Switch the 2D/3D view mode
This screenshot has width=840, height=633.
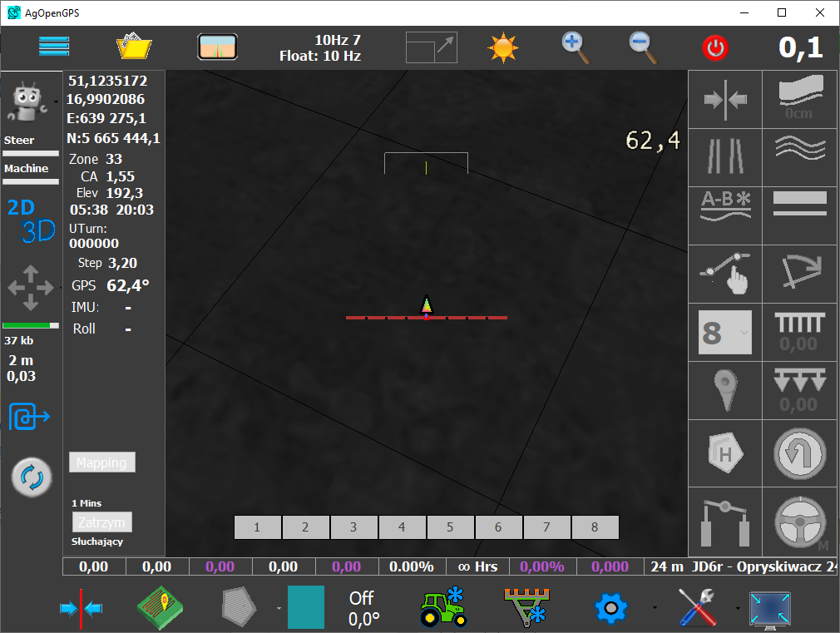(x=31, y=220)
